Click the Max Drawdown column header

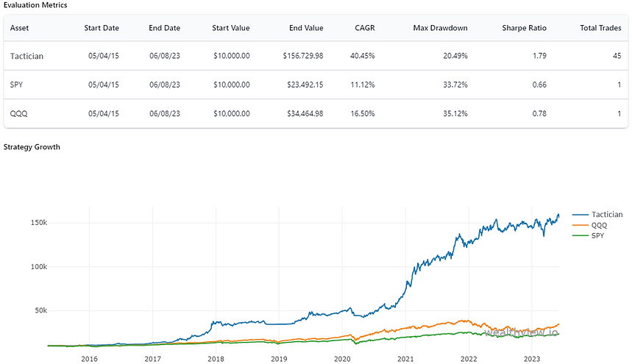pyautogui.click(x=441, y=28)
